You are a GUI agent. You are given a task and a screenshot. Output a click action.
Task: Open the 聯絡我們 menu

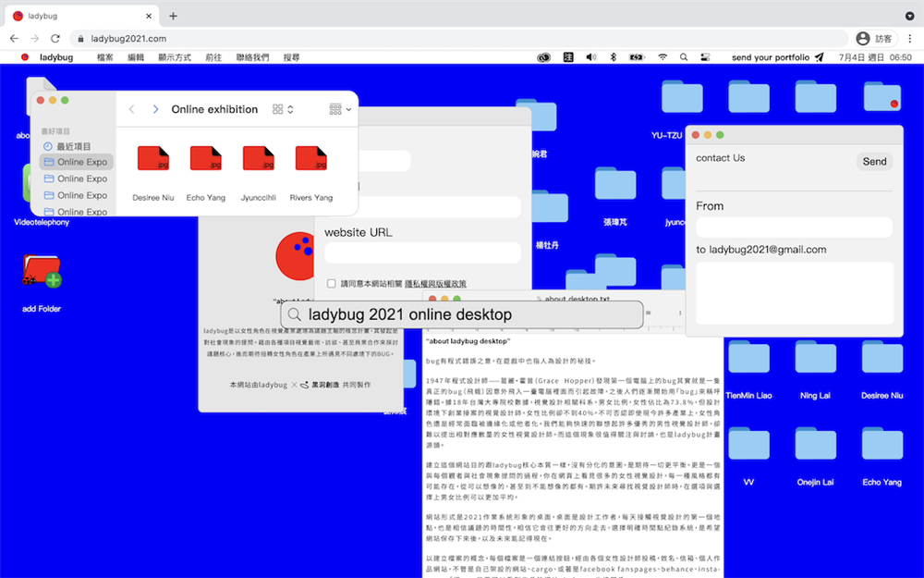click(x=252, y=57)
